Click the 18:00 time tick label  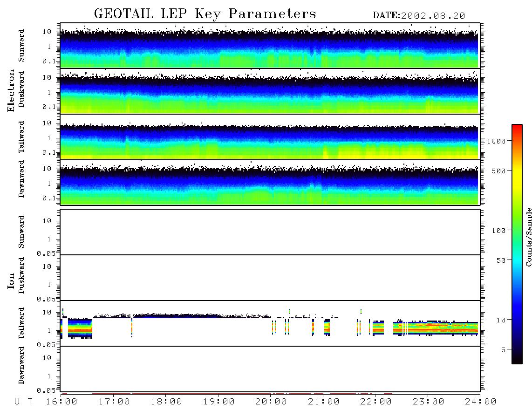[167, 402]
